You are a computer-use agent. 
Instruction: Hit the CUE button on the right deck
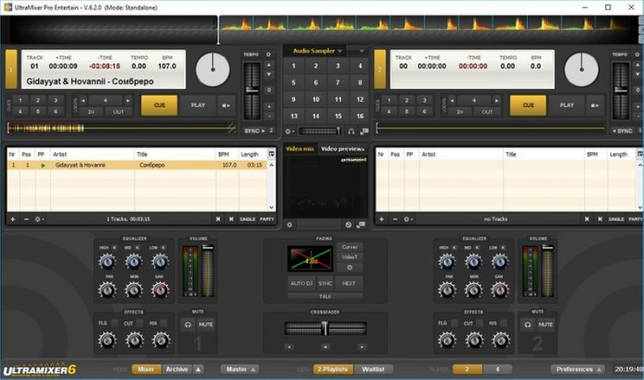[528, 106]
